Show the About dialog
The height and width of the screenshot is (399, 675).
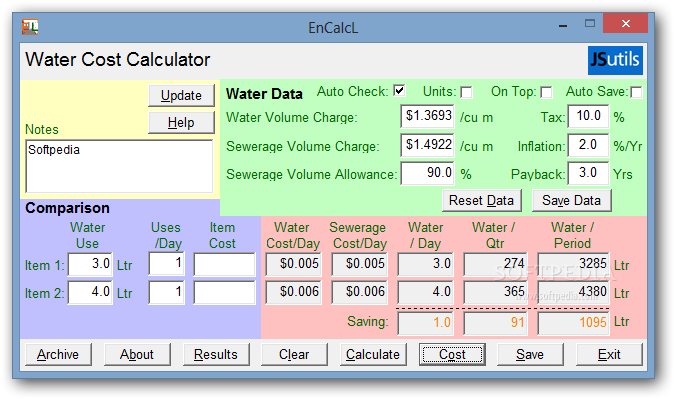pyautogui.click(x=137, y=355)
